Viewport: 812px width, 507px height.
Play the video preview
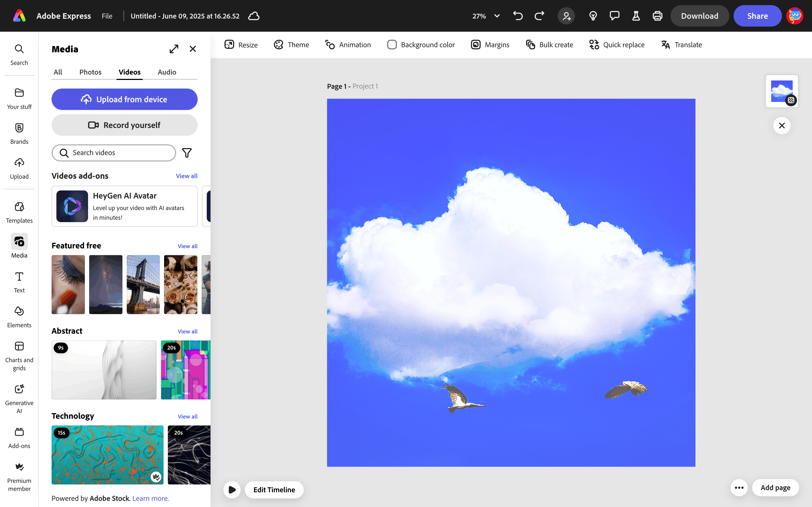232,490
